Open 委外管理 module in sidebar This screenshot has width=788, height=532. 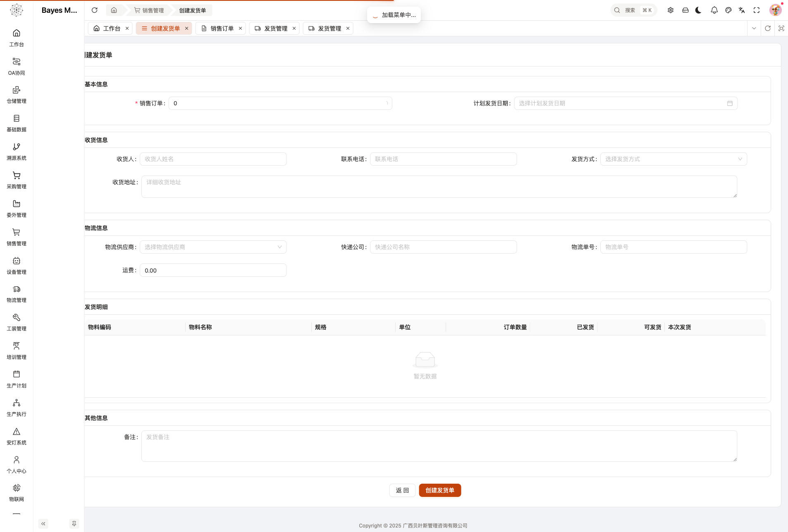tap(17, 209)
